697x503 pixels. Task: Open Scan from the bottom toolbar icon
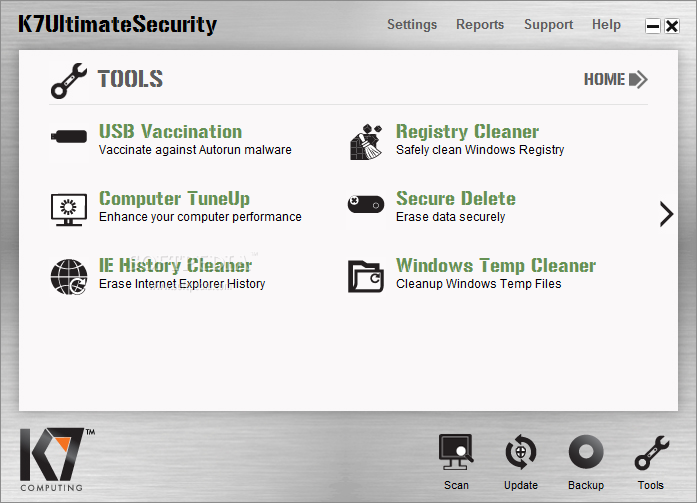456,452
